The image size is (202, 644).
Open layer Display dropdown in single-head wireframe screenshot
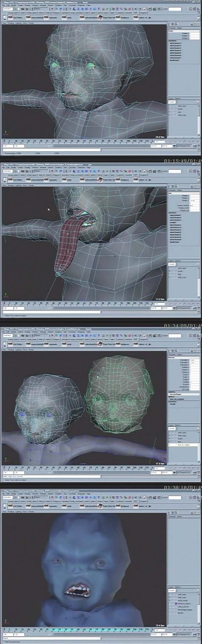click(173, 102)
